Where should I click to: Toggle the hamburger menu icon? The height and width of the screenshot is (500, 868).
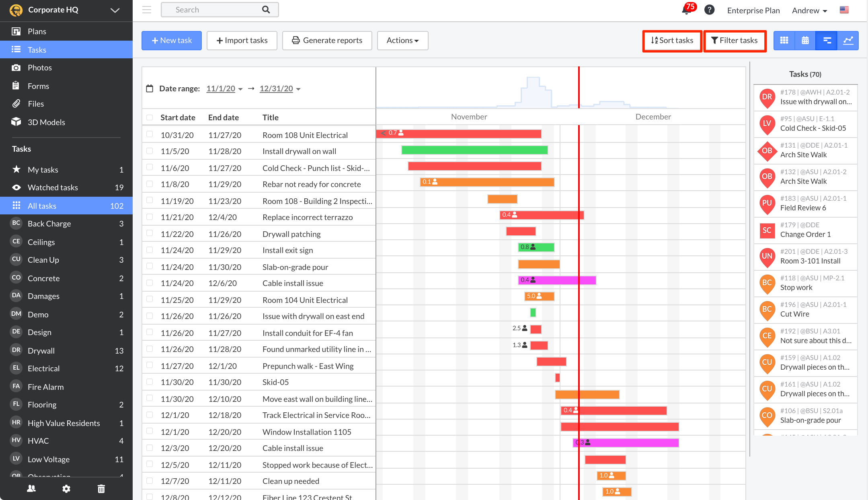click(147, 10)
